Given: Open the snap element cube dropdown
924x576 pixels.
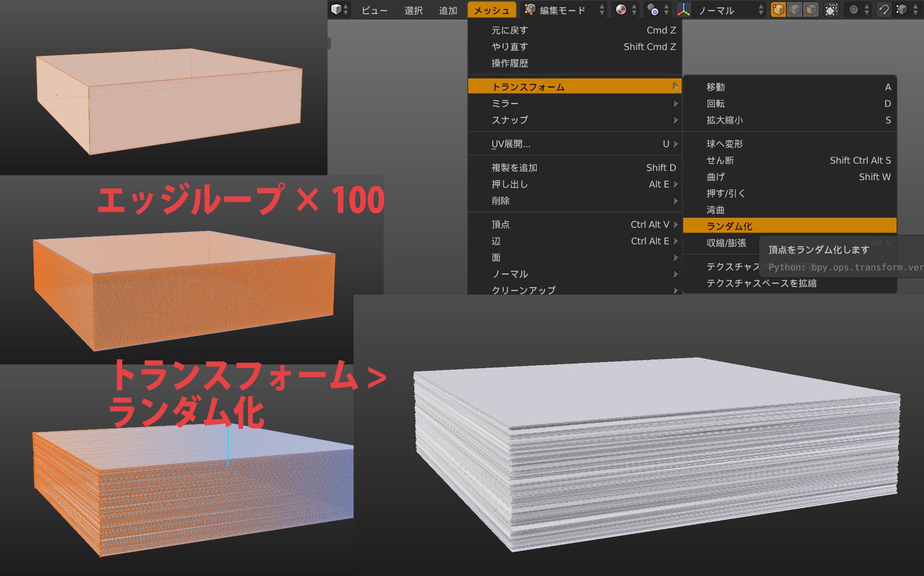Looking at the screenshot, I should coord(907,9).
